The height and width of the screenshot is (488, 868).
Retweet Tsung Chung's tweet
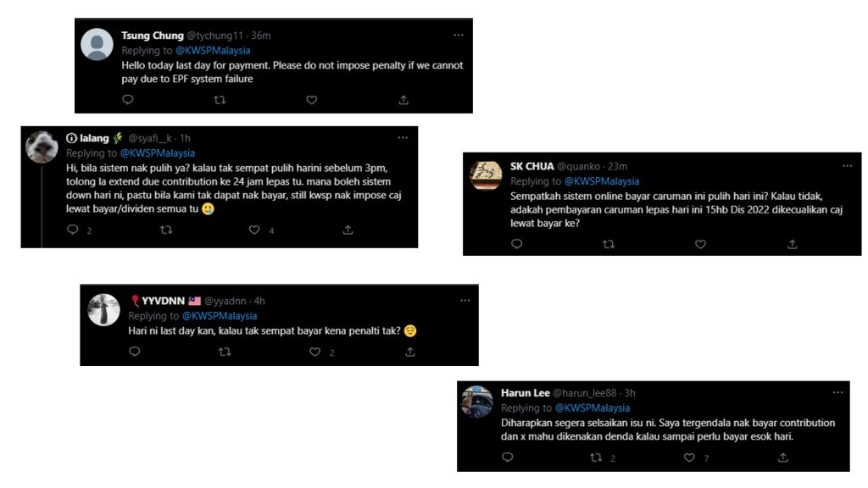click(x=220, y=100)
